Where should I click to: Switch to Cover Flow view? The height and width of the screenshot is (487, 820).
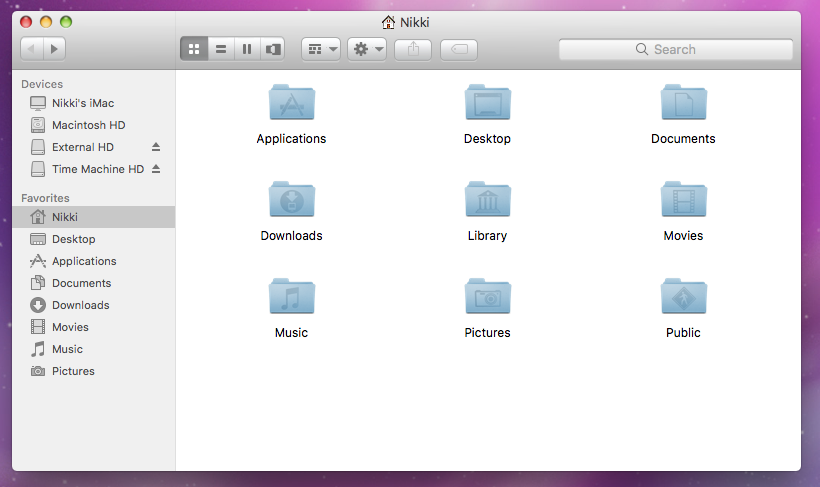click(272, 49)
